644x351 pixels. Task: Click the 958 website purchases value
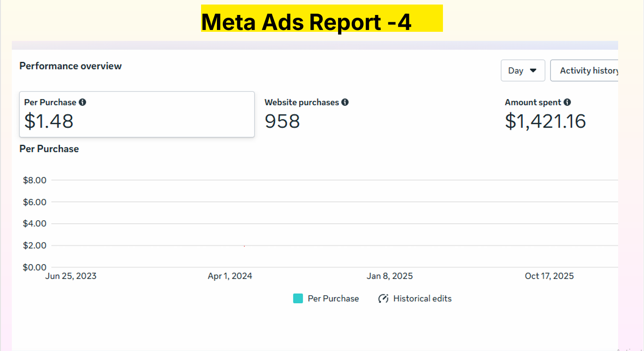point(282,121)
